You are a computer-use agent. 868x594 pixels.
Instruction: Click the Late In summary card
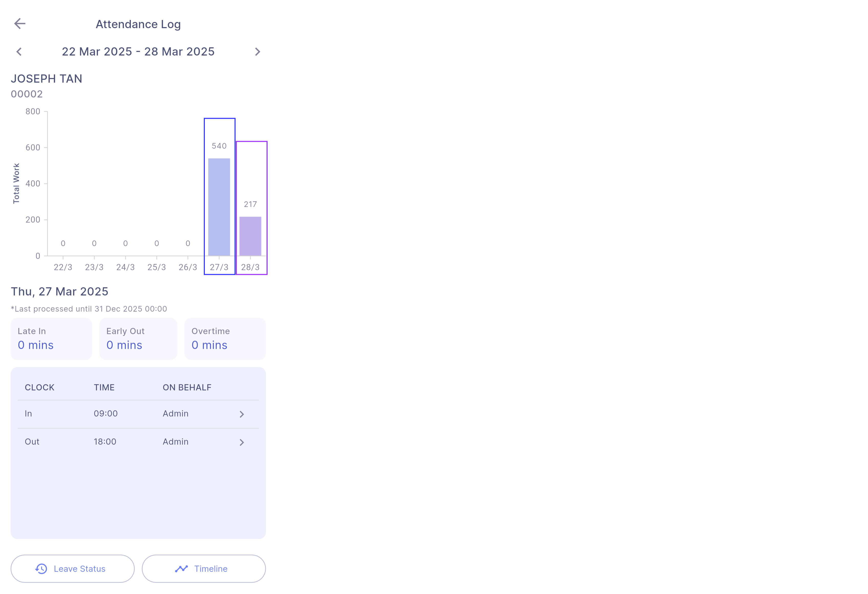coord(51,339)
